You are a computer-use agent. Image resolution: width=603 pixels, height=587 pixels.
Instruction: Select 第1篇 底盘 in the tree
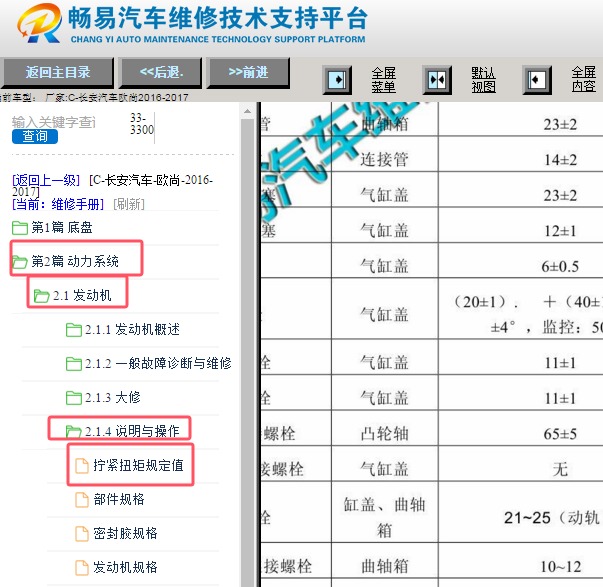tap(62, 228)
